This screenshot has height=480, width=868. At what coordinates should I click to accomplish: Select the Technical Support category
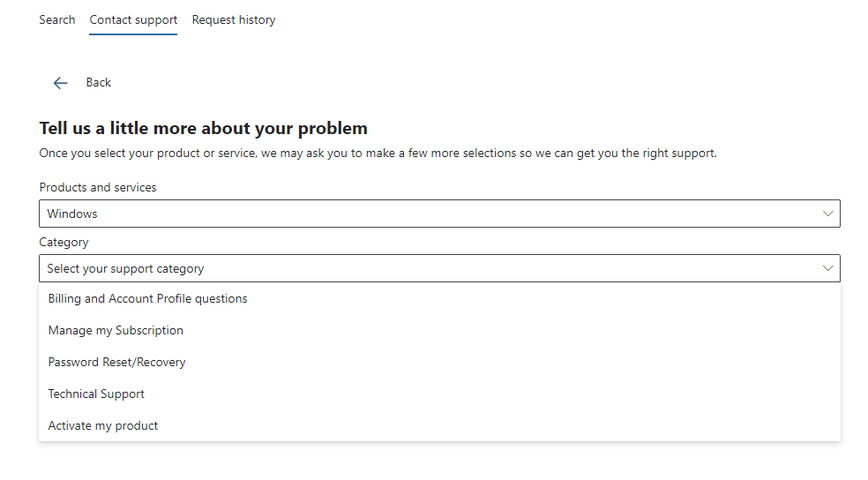[x=439, y=394]
